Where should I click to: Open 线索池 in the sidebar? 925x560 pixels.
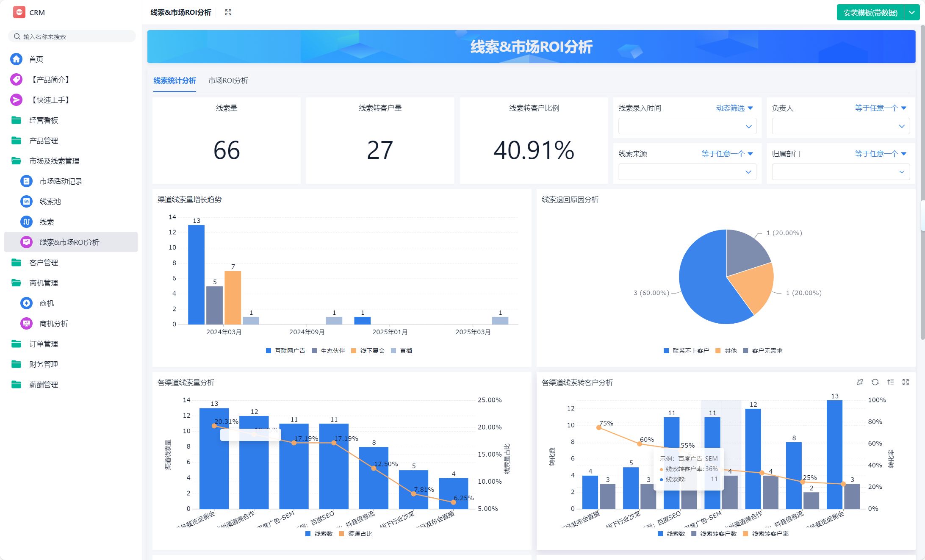(x=50, y=202)
